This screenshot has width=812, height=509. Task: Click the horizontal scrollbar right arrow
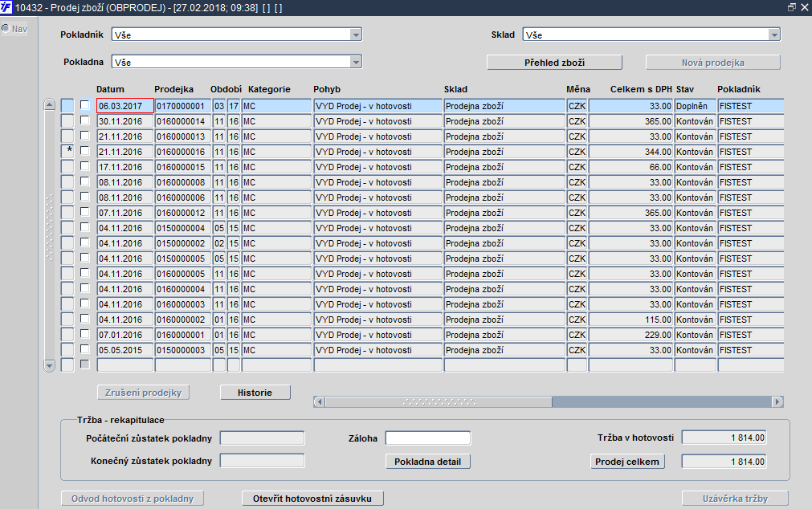[x=777, y=401]
